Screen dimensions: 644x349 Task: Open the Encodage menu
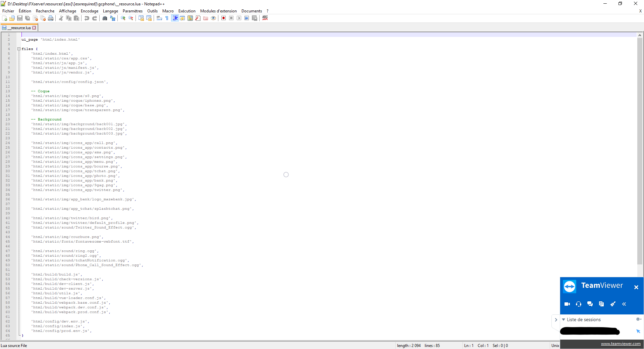(89, 11)
